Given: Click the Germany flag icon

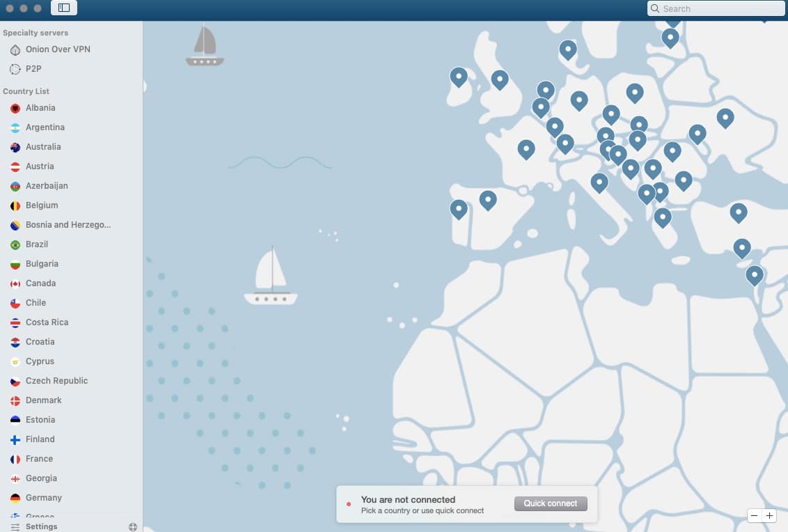Looking at the screenshot, I should (15, 498).
